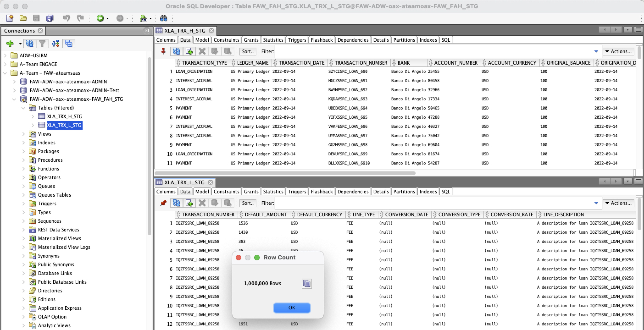
Task: Collapse the Tables (Filtered) node
Action: 23,108
